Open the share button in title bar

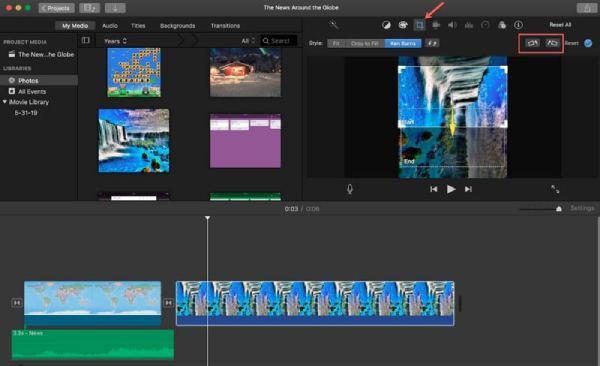coord(587,8)
